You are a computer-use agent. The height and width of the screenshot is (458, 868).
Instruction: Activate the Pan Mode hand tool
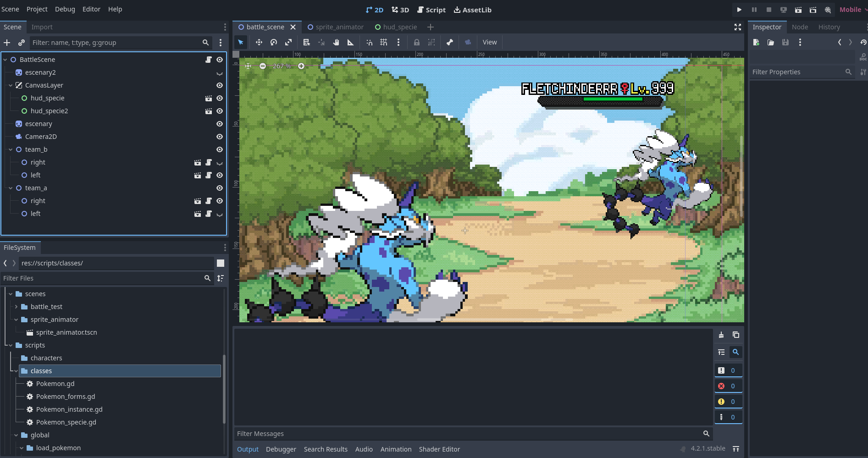click(x=336, y=42)
